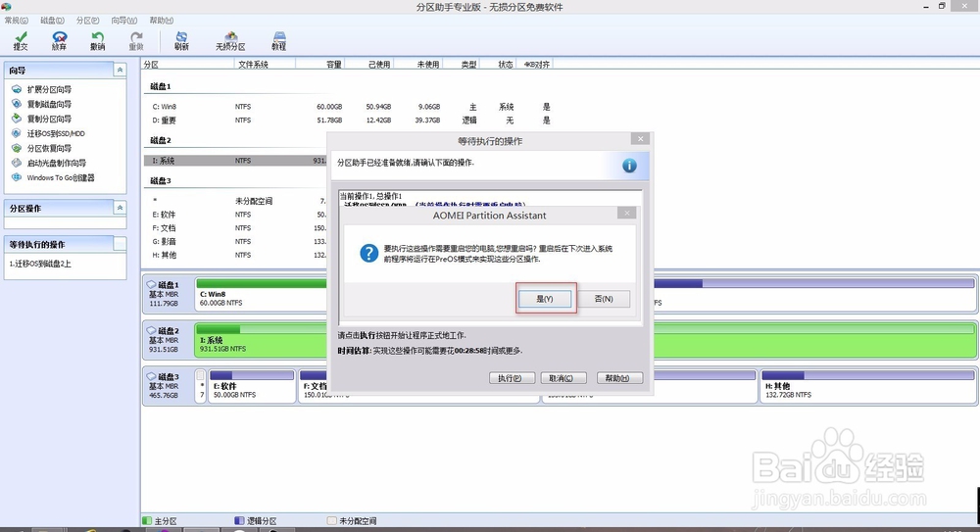The width and height of the screenshot is (980, 532).
Task: Sort by the 文件系统 column header
Action: (265, 65)
